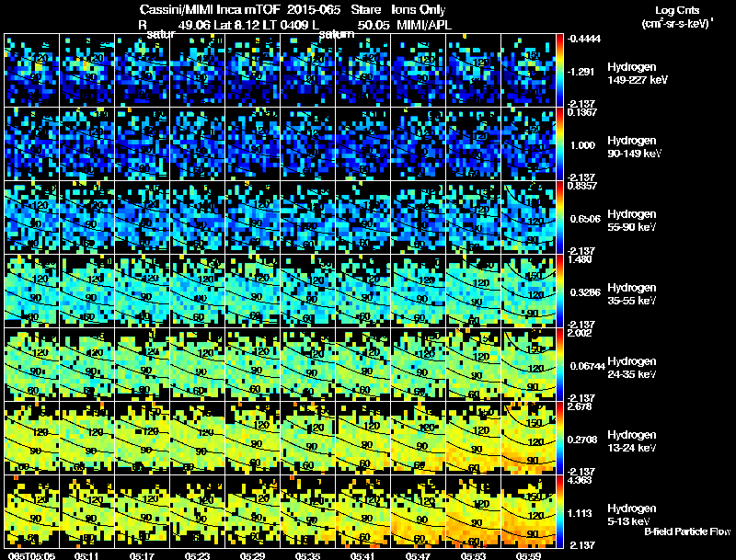The height and width of the screenshot is (560, 736).
Task: Open the 5-13 keV panel at 05:35
Action: click(x=307, y=511)
